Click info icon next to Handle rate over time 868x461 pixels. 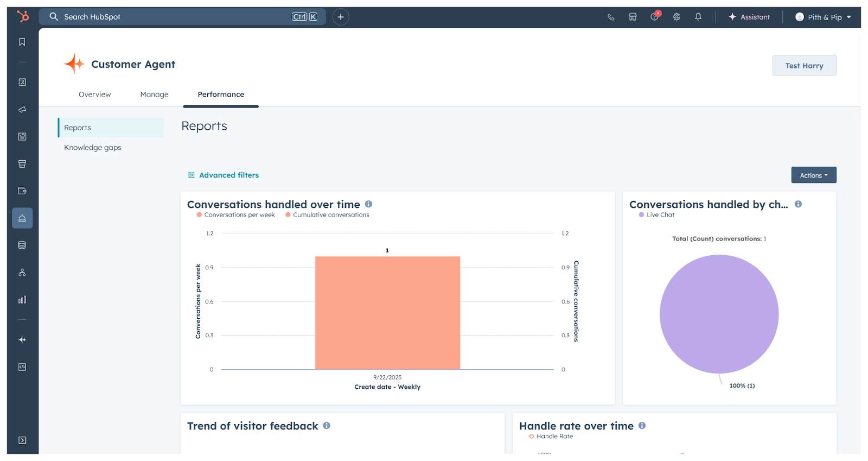point(642,426)
